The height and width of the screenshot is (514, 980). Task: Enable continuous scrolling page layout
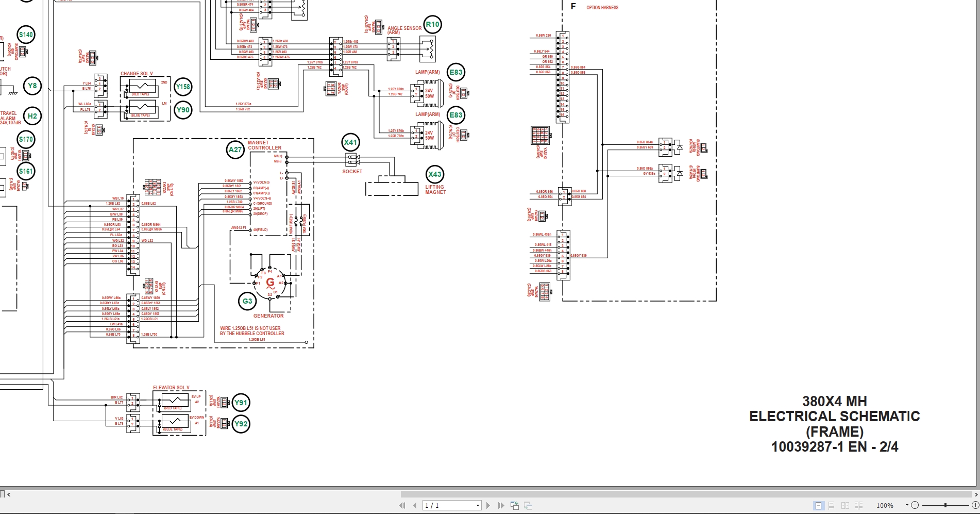click(832, 505)
